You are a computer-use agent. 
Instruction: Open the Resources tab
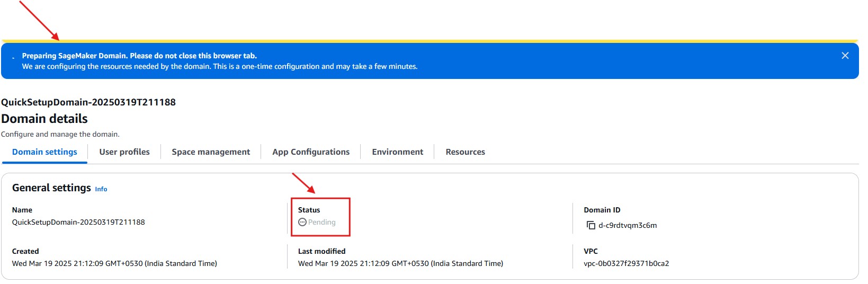465,152
